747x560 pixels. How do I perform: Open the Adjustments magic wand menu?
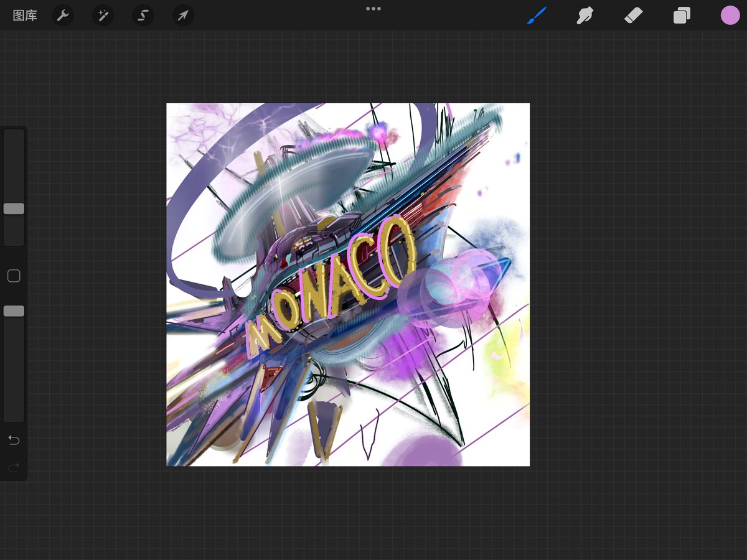pyautogui.click(x=103, y=16)
